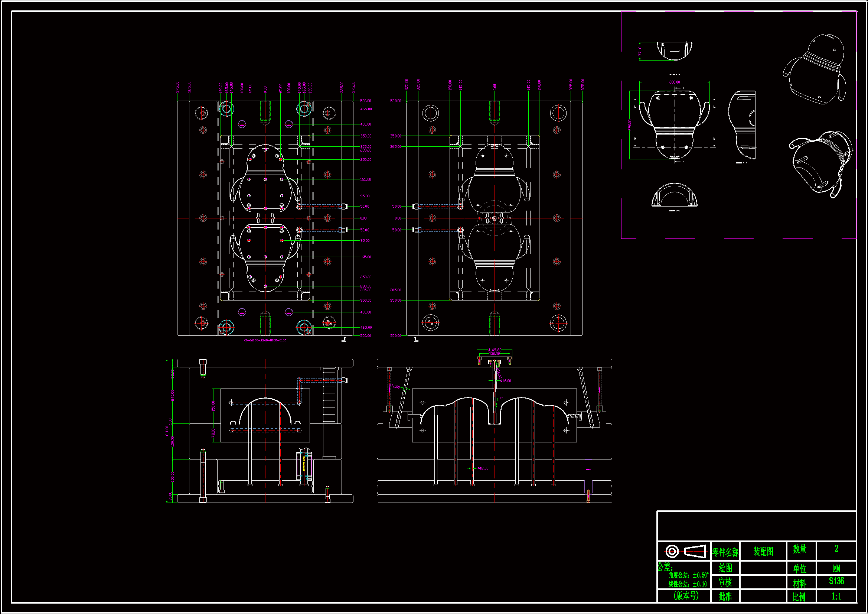Click the MM unit value cell

pos(836,568)
